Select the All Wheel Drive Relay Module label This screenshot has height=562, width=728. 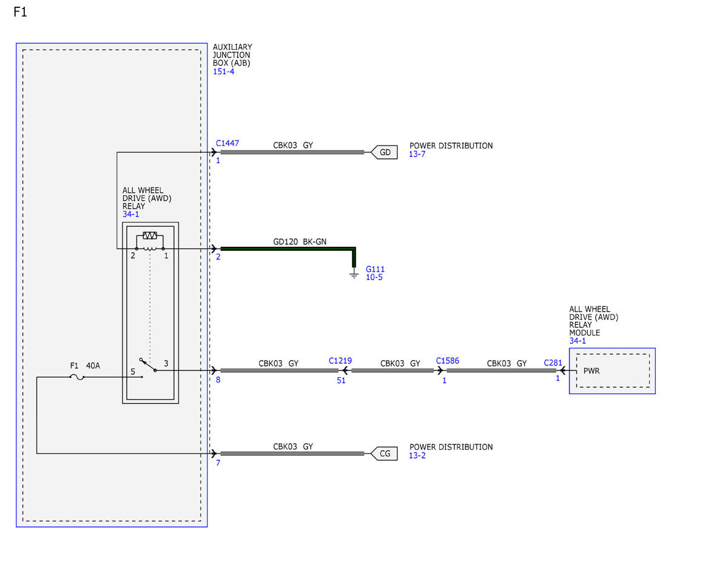click(594, 321)
